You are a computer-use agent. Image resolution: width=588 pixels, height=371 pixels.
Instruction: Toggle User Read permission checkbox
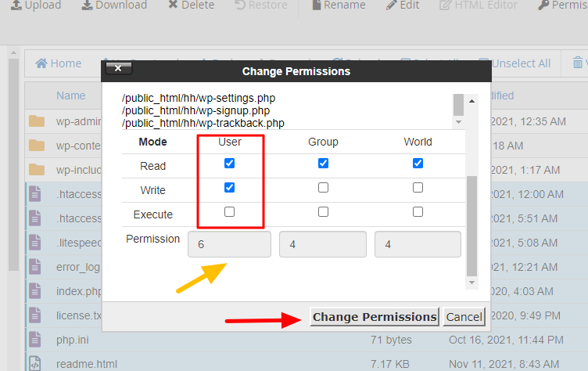point(230,164)
